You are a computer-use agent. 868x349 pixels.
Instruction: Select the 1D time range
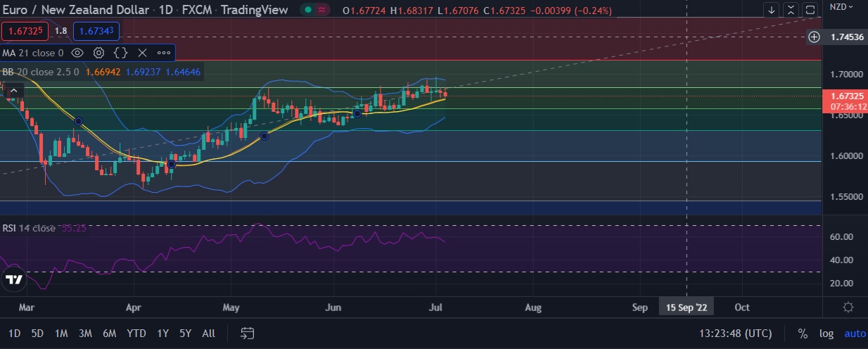click(15, 334)
